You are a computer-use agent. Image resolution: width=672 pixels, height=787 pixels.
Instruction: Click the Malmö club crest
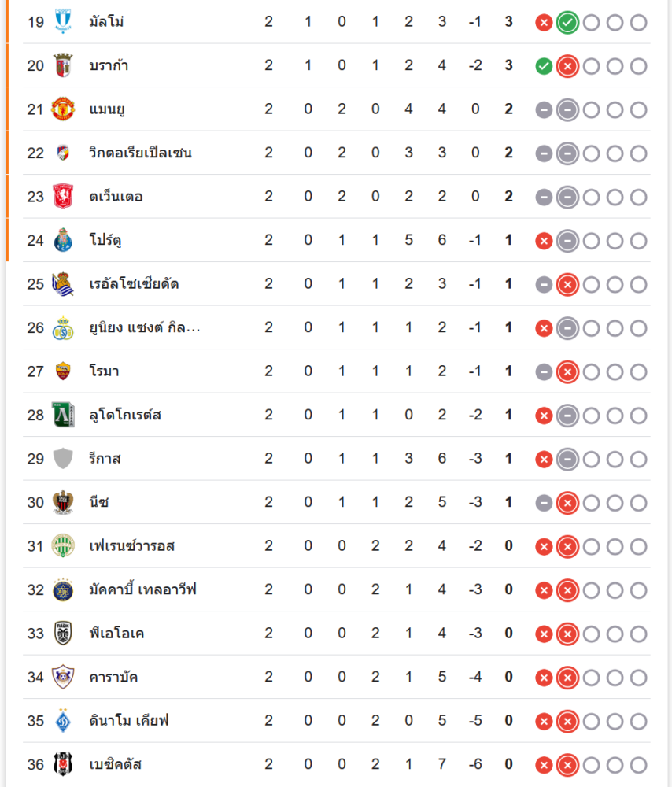click(x=63, y=21)
